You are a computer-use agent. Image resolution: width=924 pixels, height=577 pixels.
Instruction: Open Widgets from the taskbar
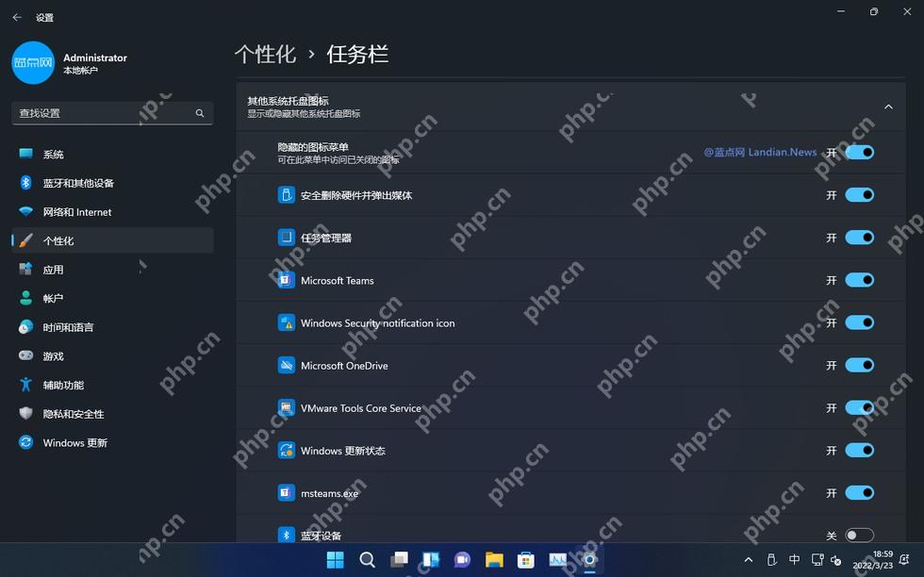coord(431,559)
